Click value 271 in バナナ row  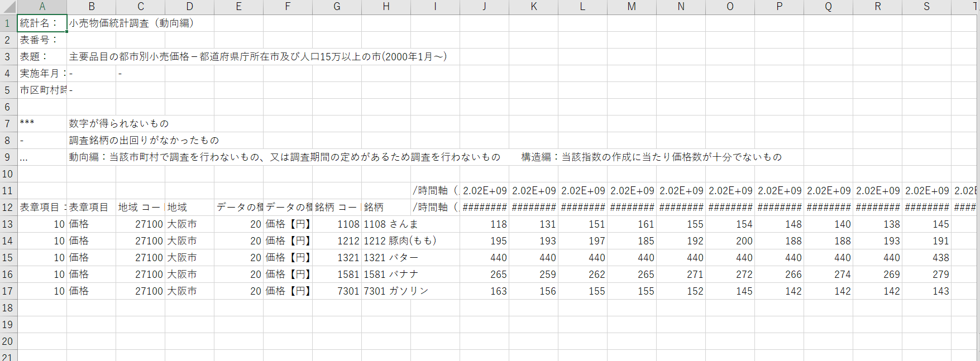tap(681, 275)
